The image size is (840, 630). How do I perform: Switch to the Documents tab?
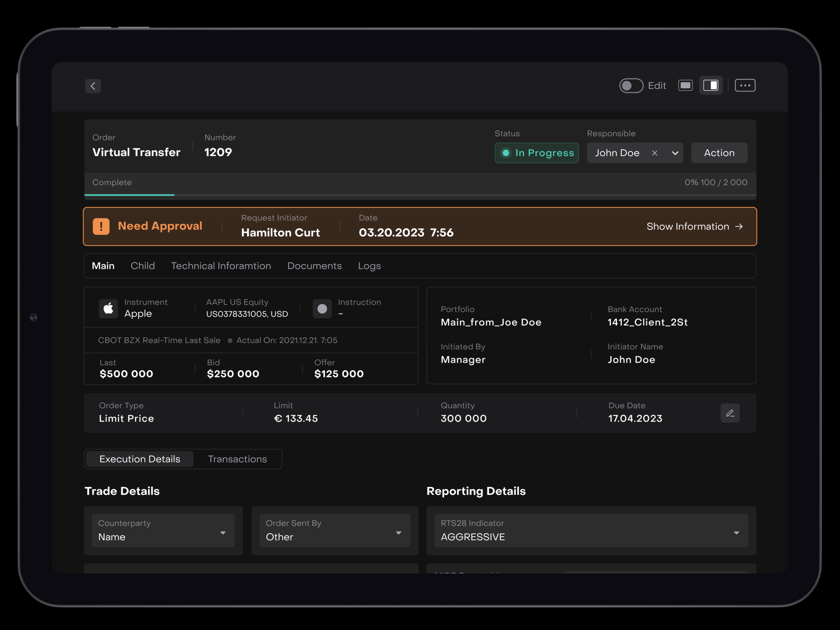click(x=315, y=266)
